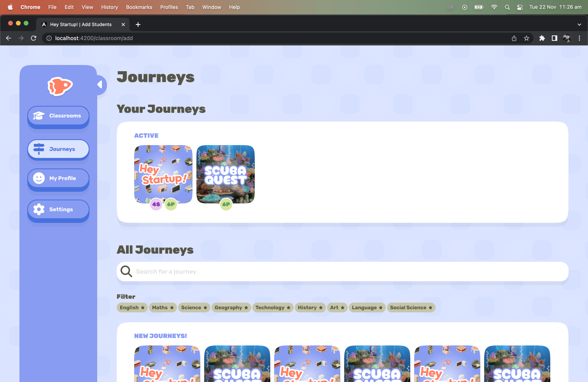Open a new tab with plus button
Viewport: 588px width, 382px height.
(x=138, y=25)
